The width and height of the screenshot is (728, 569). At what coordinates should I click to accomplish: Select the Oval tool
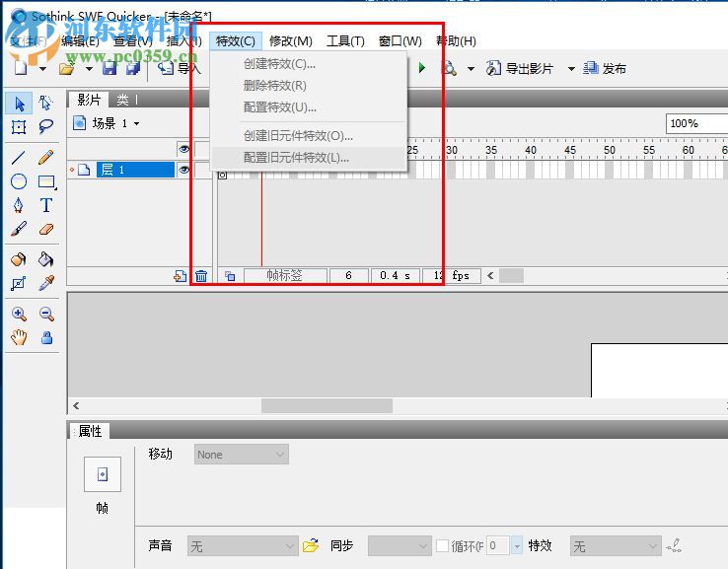[19, 181]
